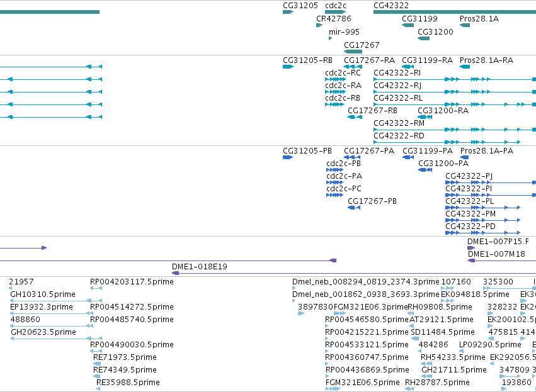The width and height of the screenshot is (536, 392).
Task: Select protein CG42322-PJ
Action: click(491, 182)
